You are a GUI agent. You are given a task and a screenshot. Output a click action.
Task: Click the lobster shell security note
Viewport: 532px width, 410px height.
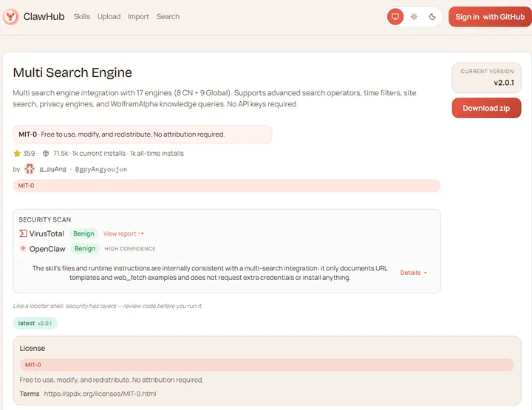[x=108, y=306]
